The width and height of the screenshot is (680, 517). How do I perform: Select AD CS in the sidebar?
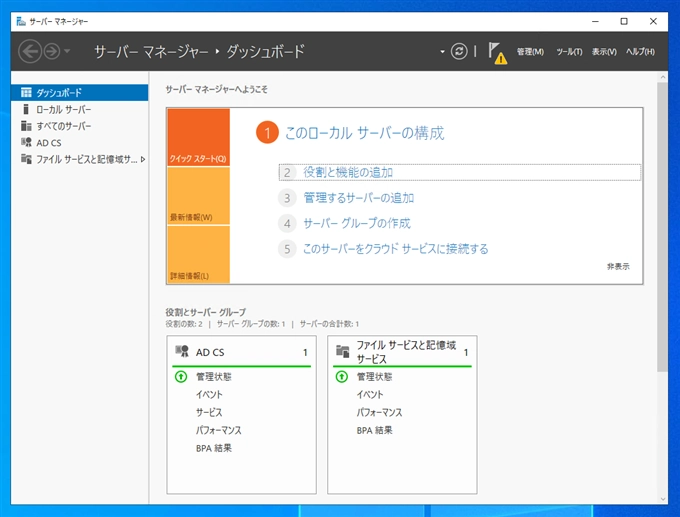[80, 143]
